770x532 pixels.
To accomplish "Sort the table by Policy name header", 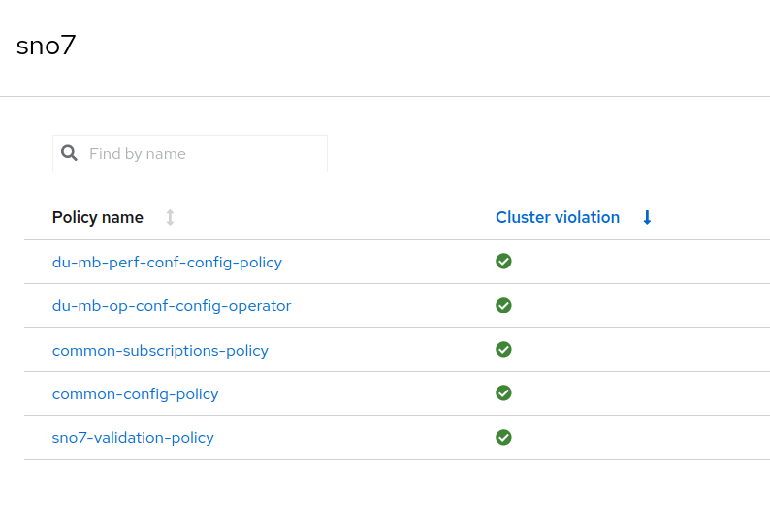I will pos(98,218).
